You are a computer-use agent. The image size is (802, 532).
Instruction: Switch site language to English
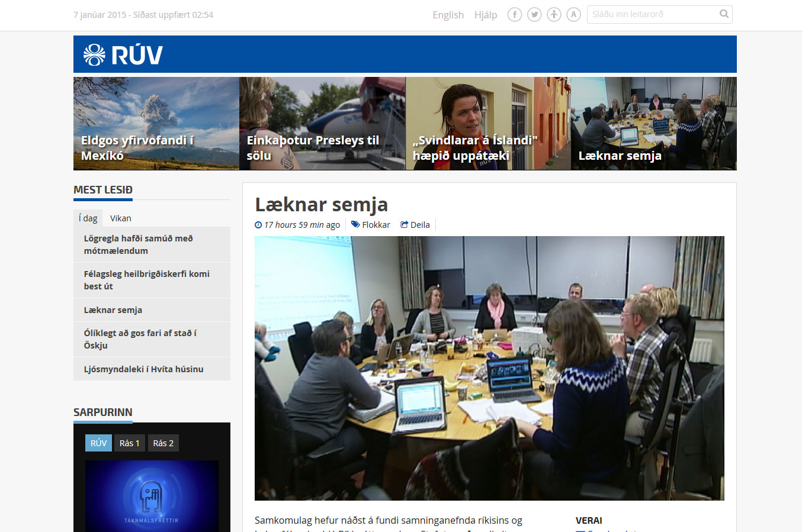448,15
